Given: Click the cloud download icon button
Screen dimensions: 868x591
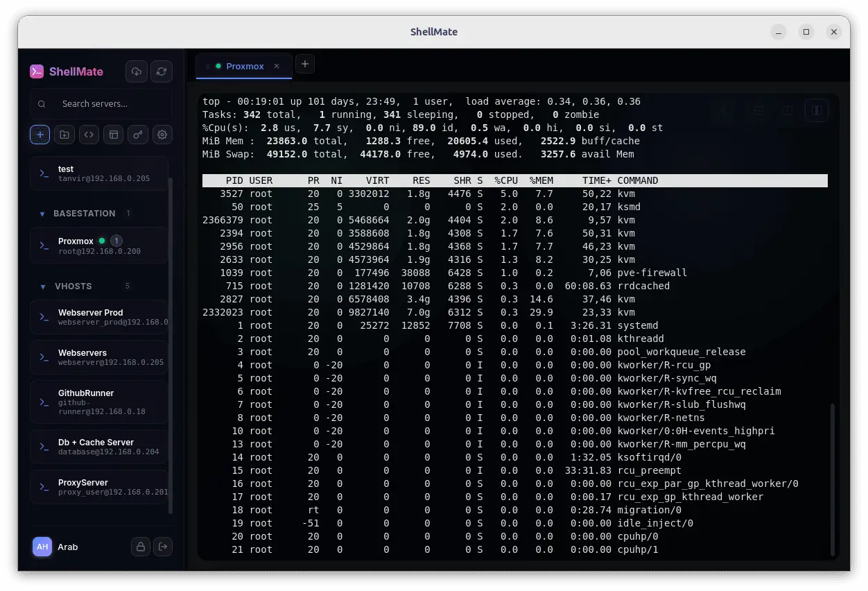Looking at the screenshot, I should [137, 71].
